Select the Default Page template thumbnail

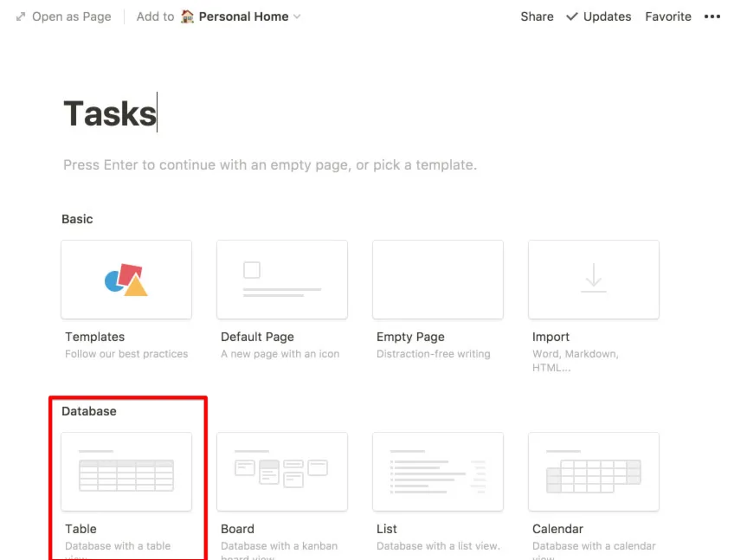[281, 280]
